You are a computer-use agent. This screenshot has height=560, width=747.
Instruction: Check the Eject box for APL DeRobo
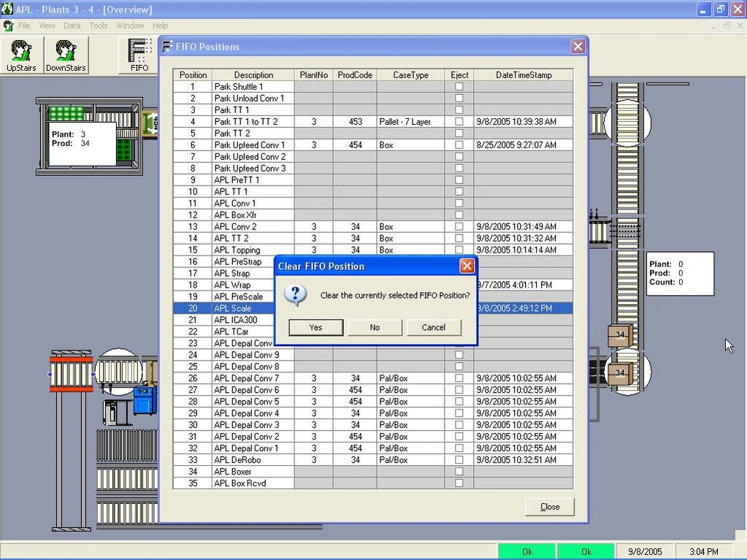click(x=459, y=460)
